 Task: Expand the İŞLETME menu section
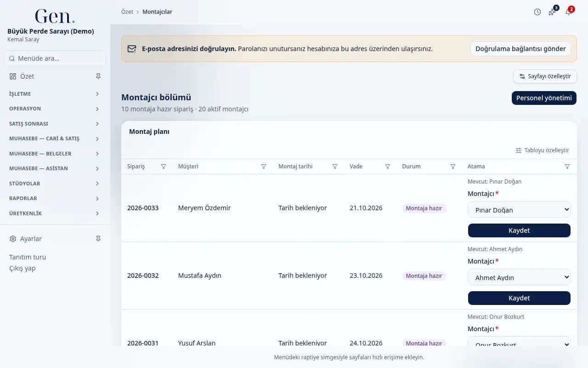click(x=55, y=94)
